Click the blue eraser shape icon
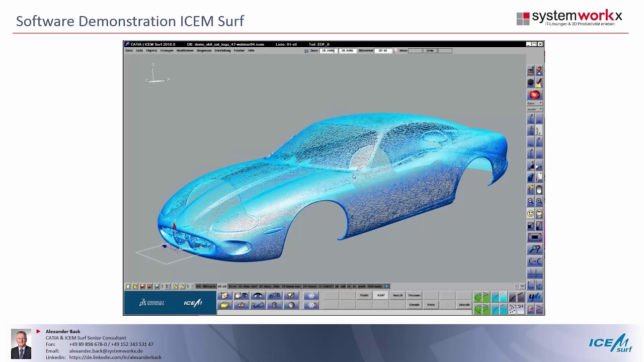644x362 pixels. (530, 177)
